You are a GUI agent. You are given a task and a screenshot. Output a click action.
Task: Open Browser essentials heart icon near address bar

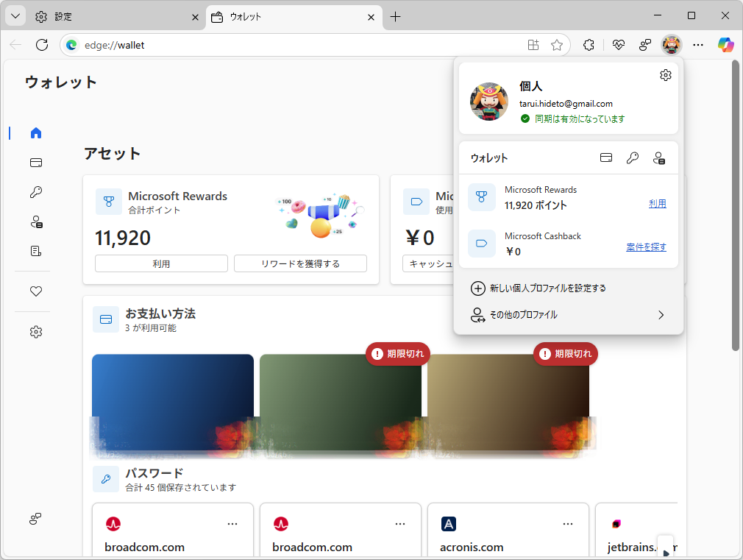click(x=619, y=45)
